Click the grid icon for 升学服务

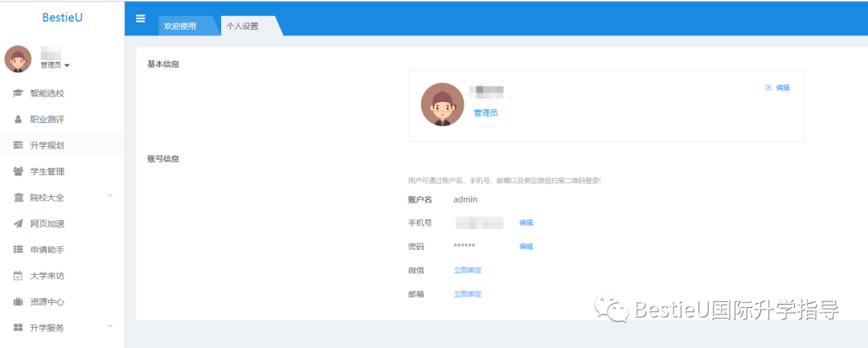click(18, 328)
